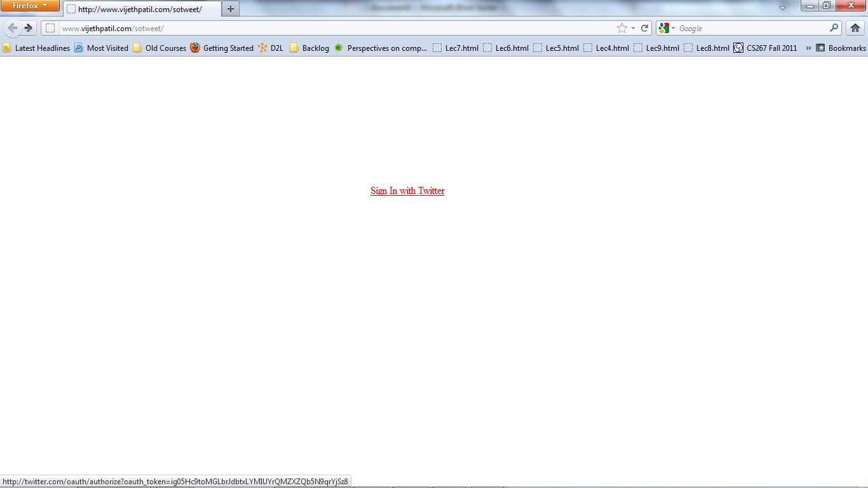The width and height of the screenshot is (868, 488).
Task: Open the Lec7.html bookmark
Action: tap(456, 48)
